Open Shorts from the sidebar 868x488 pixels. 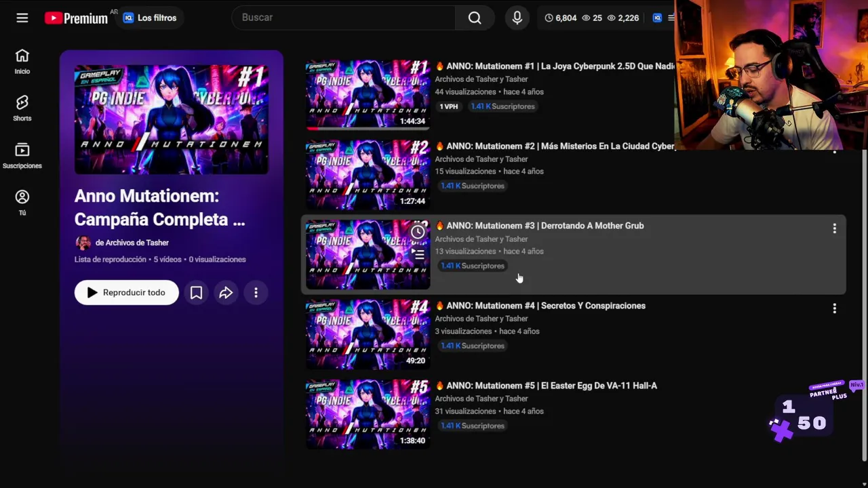[x=22, y=108]
